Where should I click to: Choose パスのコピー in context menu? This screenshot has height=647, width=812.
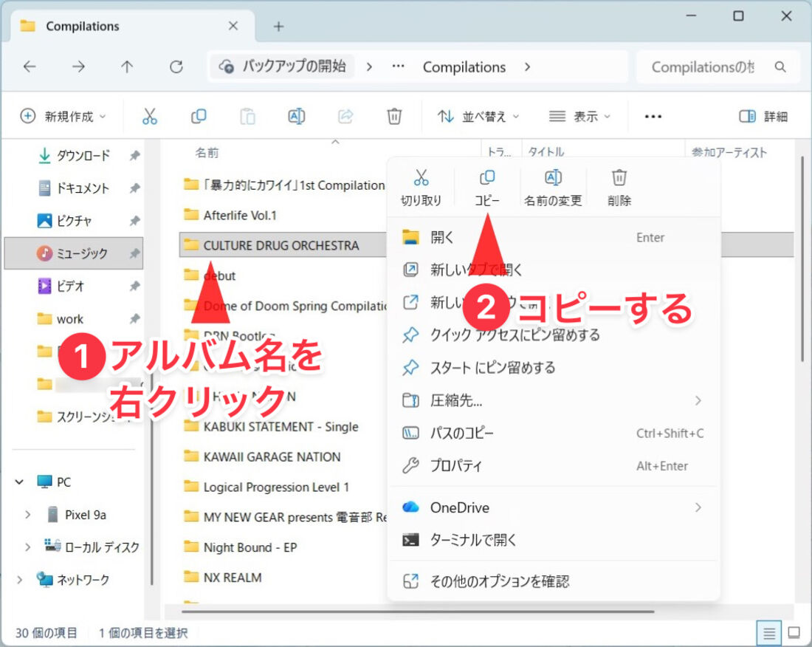coord(553,433)
